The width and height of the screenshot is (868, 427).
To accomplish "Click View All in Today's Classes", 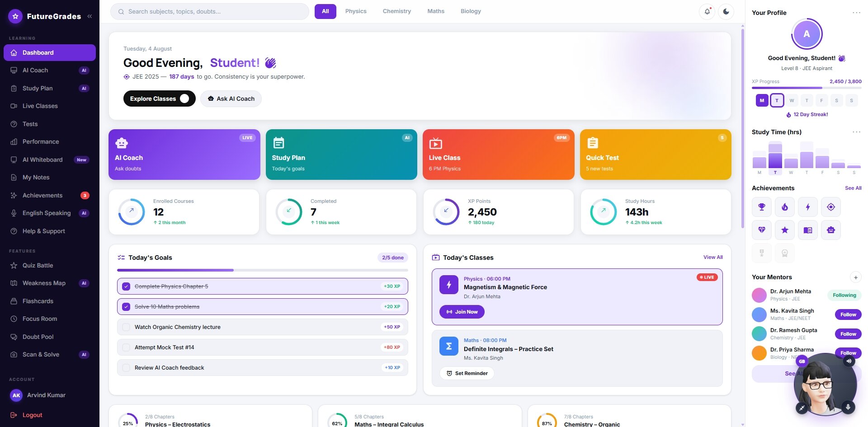I will [x=713, y=257].
